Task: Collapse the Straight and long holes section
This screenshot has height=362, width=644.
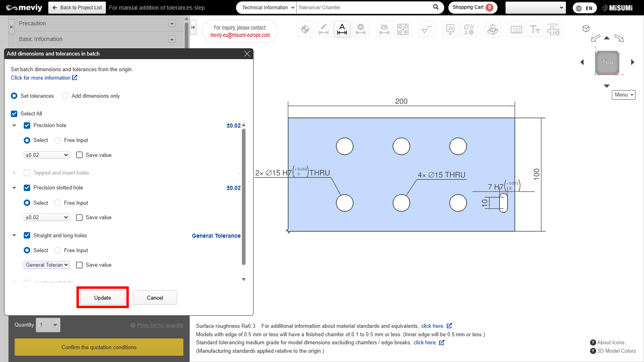Action: tap(14, 235)
